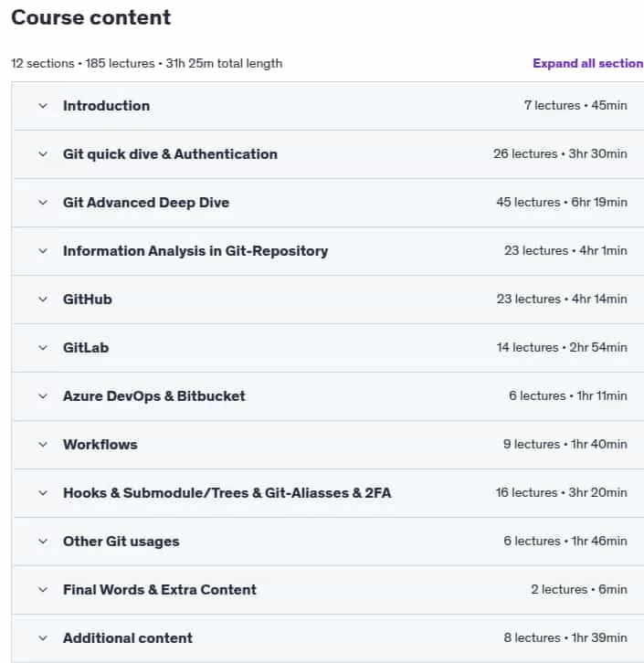Expand the Hooks & Submodule/Trees section chevron

pos(43,493)
